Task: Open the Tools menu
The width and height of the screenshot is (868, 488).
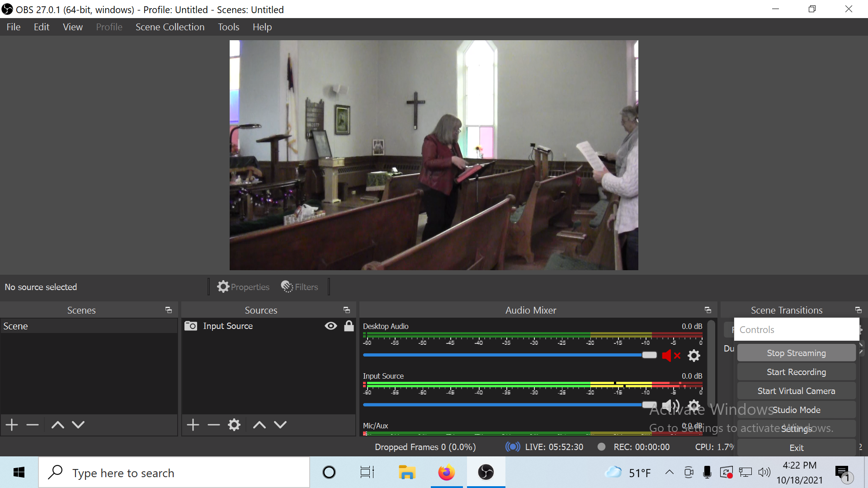Action: (228, 27)
